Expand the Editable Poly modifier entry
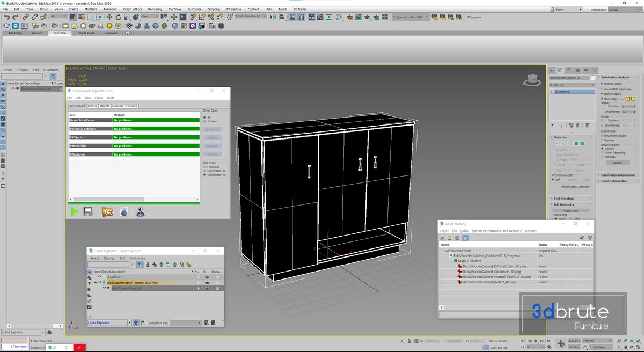 pos(552,92)
